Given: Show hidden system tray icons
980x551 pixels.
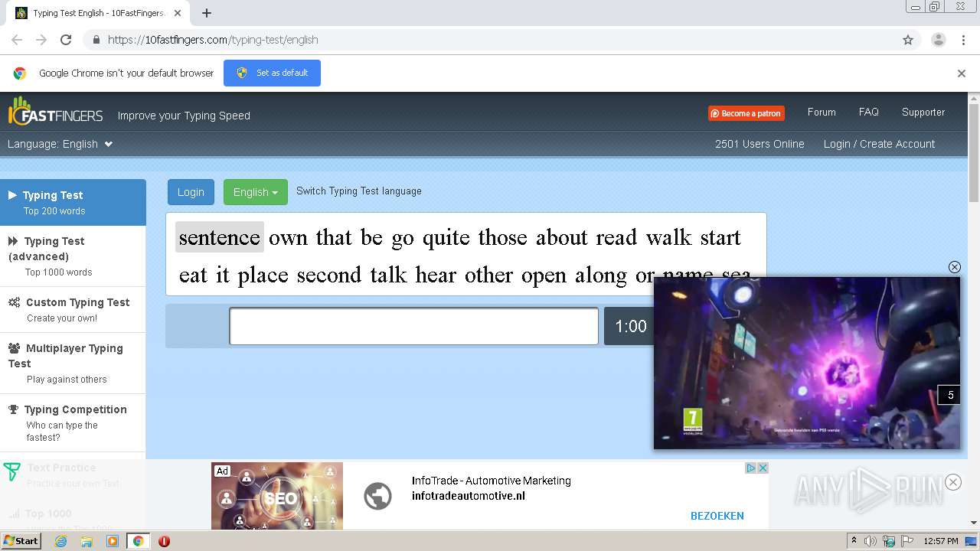Looking at the screenshot, I should click(x=854, y=541).
